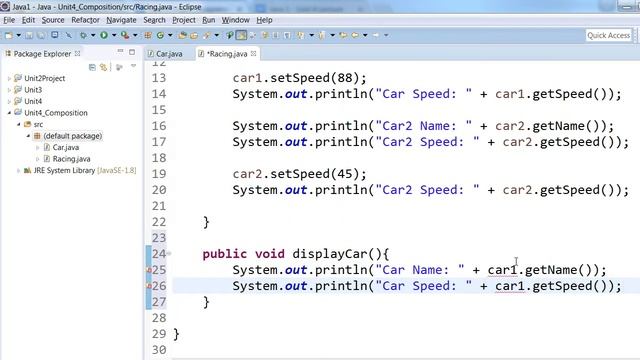Click the Package Explorer view tab
Screen dimensions: 640x360
(42, 53)
